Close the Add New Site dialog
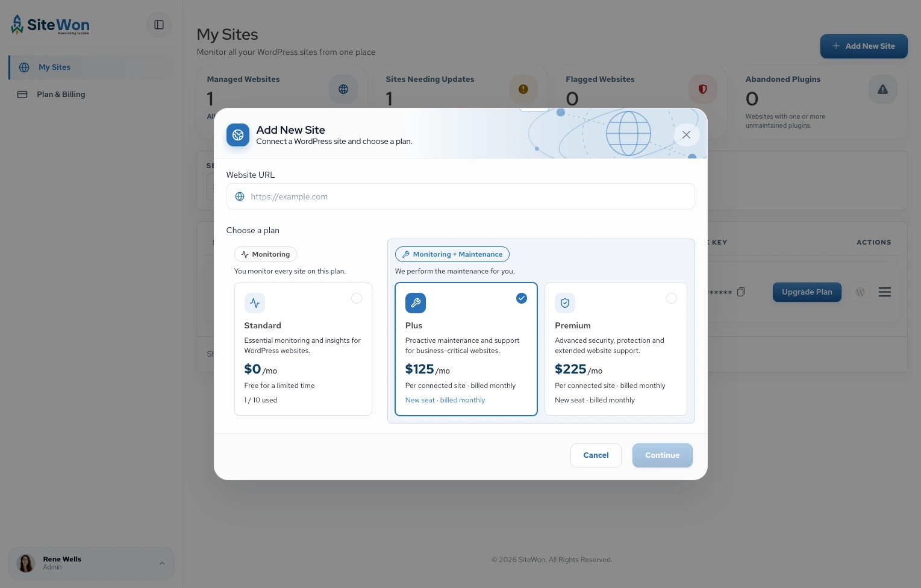 pyautogui.click(x=686, y=135)
